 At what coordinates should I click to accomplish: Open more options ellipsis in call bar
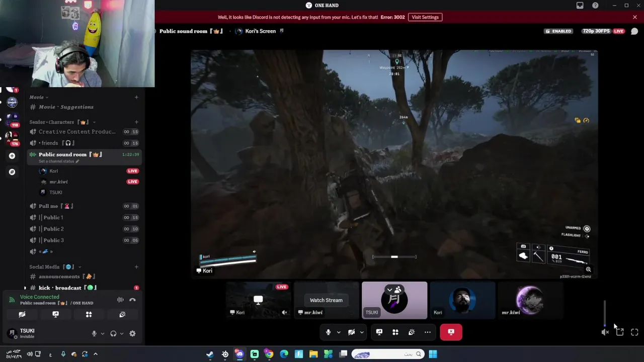tap(427, 332)
